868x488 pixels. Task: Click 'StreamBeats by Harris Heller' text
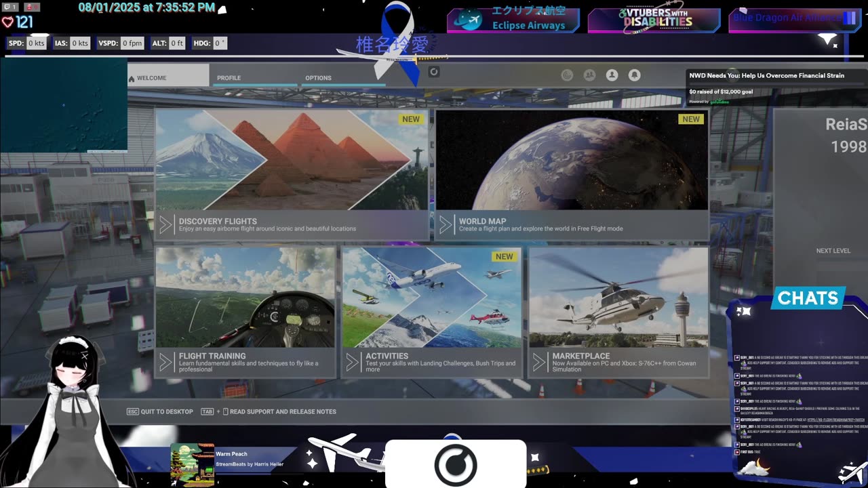tap(250, 464)
